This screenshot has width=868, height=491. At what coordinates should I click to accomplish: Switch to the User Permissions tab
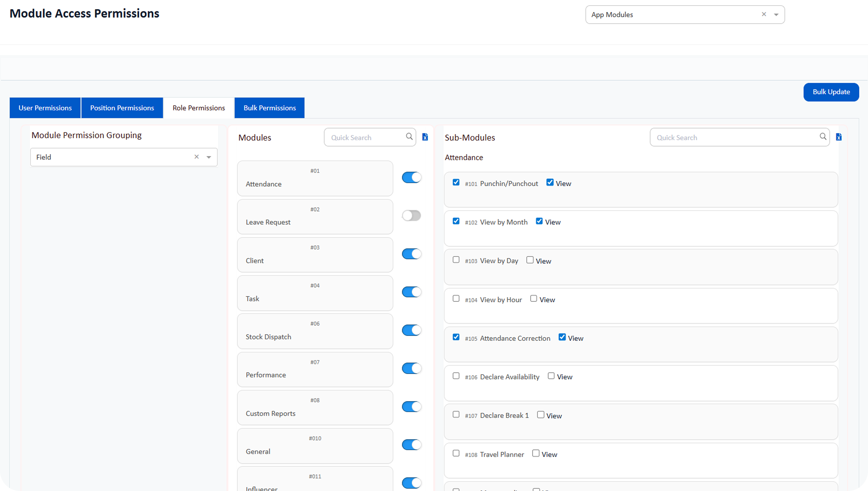pos(45,108)
